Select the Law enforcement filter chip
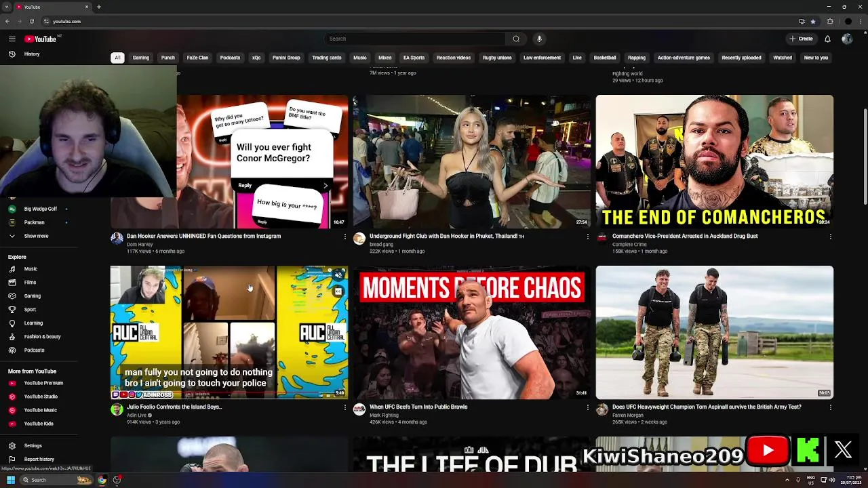 pos(542,58)
